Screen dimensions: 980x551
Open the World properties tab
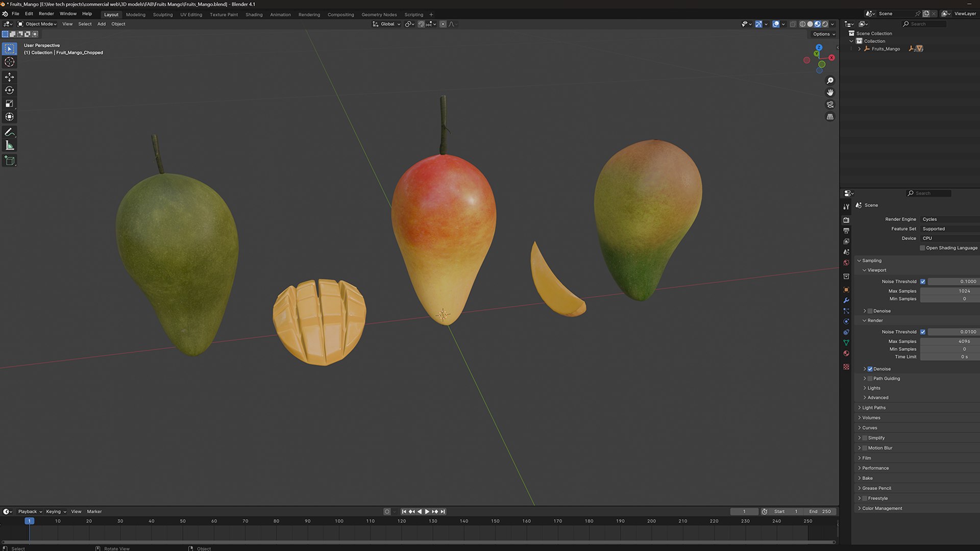pyautogui.click(x=846, y=263)
